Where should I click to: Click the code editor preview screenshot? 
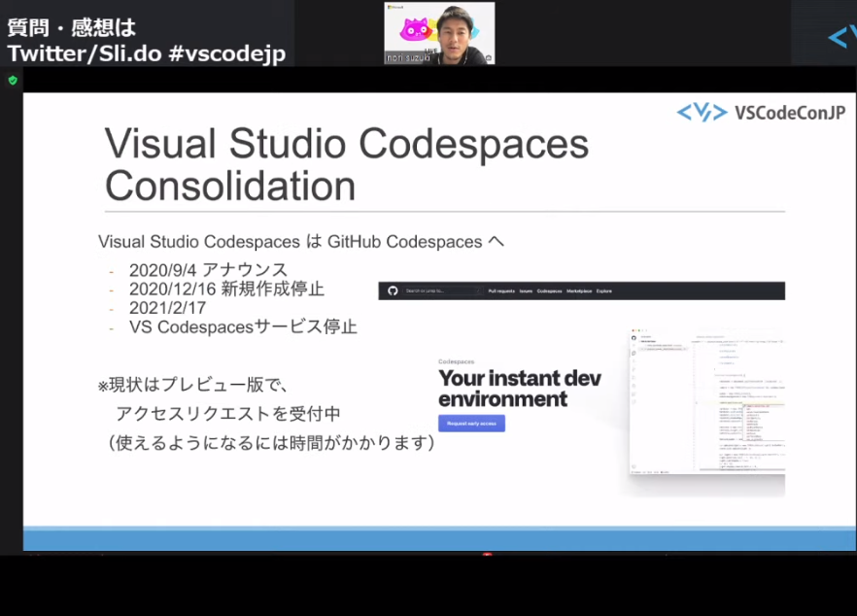(x=707, y=401)
